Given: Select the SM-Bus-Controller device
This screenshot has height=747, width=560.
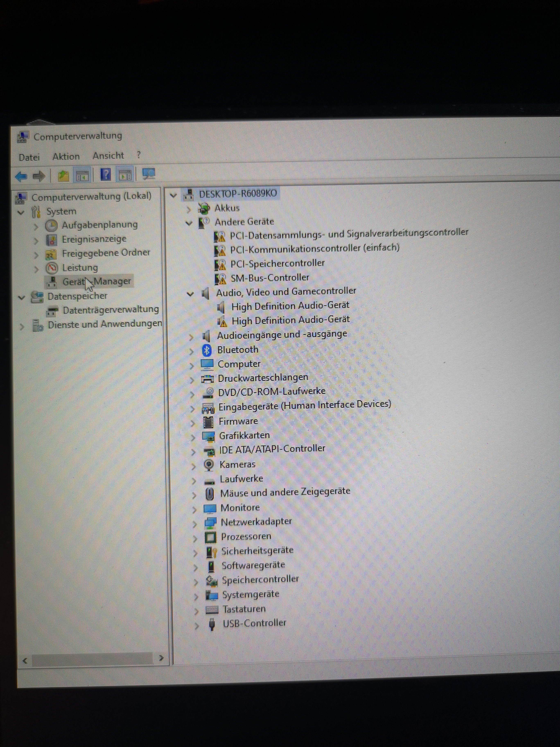Looking at the screenshot, I should click(x=270, y=278).
